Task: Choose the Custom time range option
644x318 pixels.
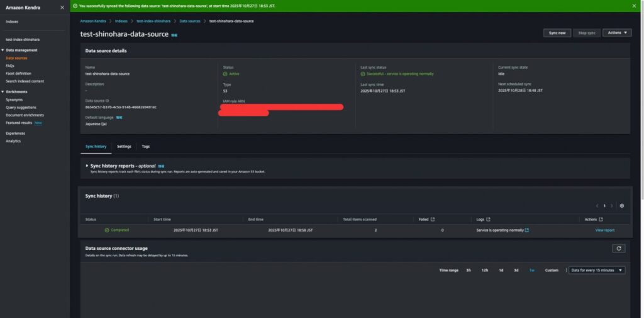Action: [551, 270]
